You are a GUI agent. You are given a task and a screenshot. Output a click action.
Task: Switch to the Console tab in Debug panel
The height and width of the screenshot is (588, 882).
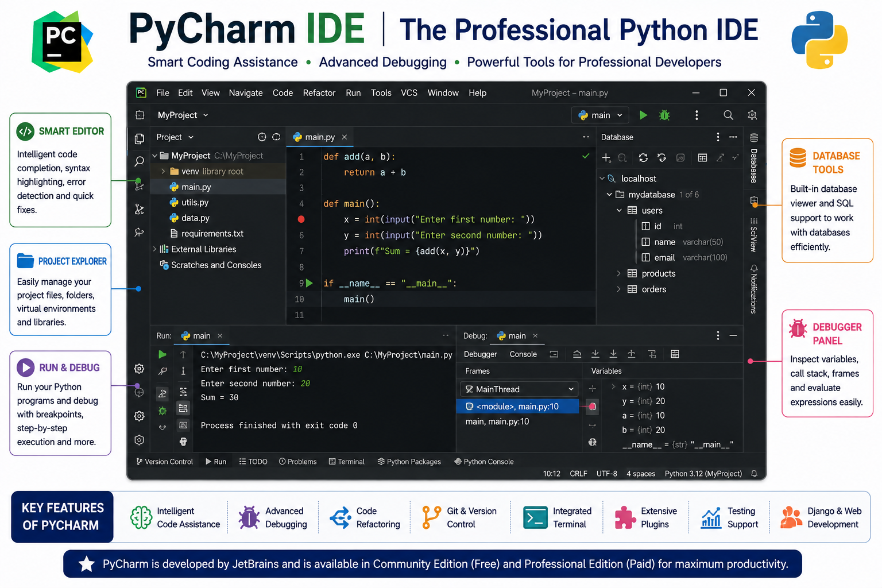523,354
